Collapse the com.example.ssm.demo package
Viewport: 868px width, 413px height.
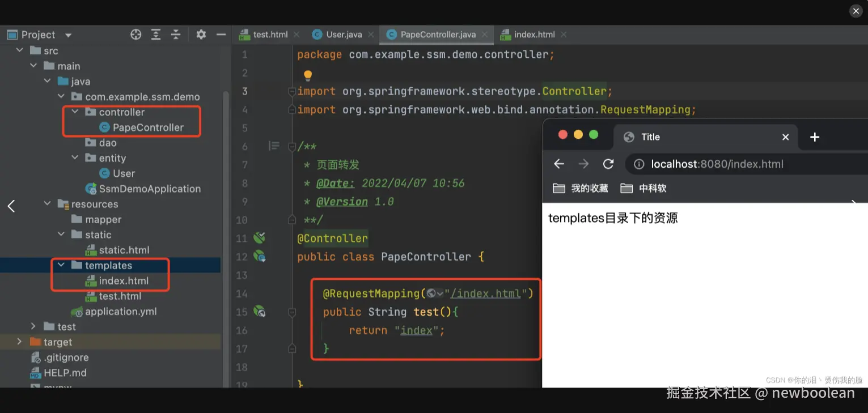pyautogui.click(x=61, y=96)
